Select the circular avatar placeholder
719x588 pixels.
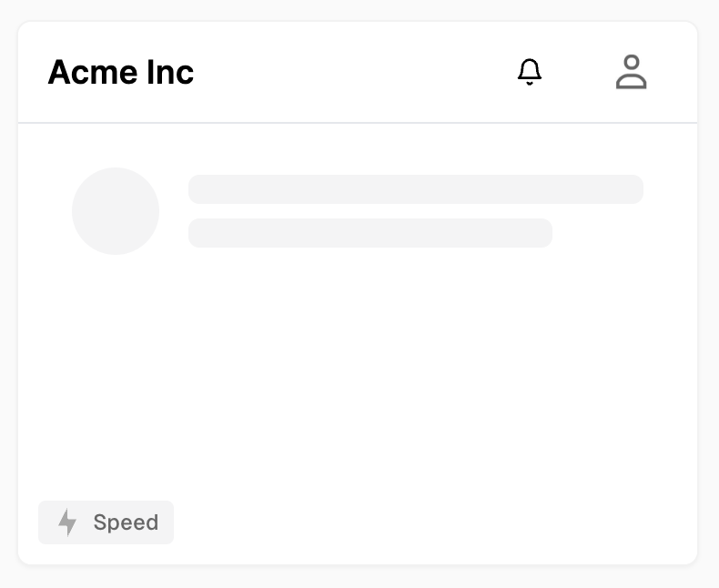[116, 211]
